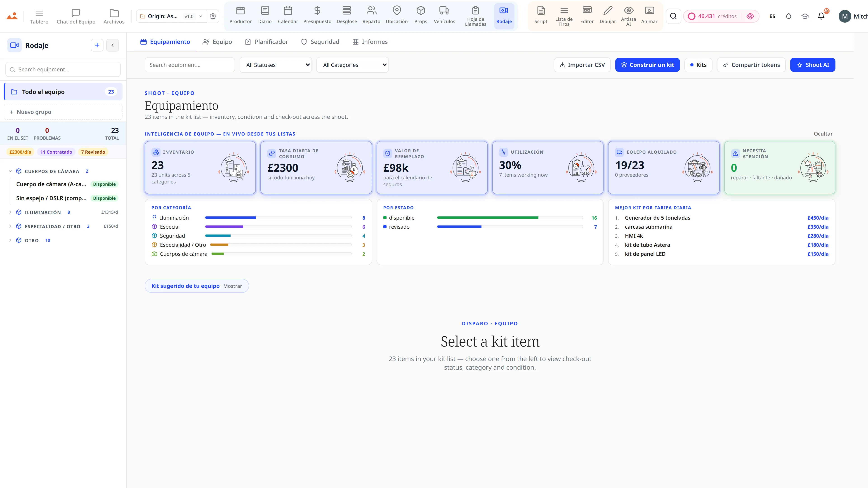The width and height of the screenshot is (868, 488).
Task: Collapse the Rodaje sidebar with chevron
Action: 113,45
